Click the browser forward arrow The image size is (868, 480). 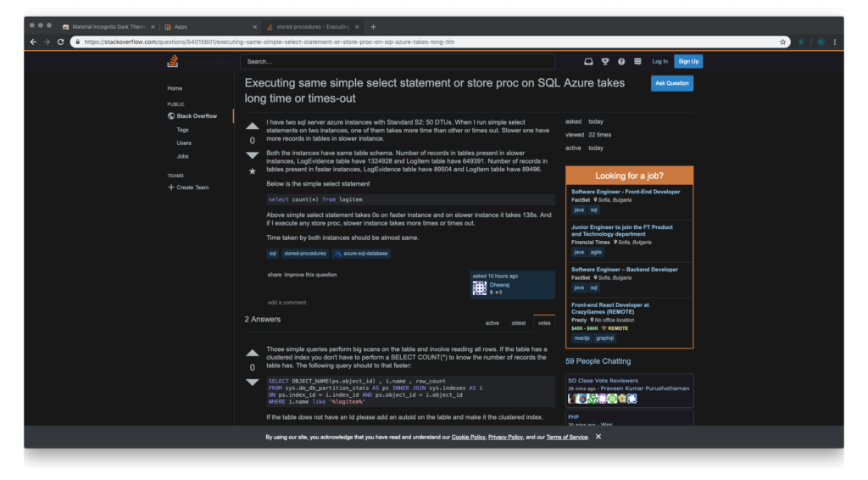(x=47, y=42)
